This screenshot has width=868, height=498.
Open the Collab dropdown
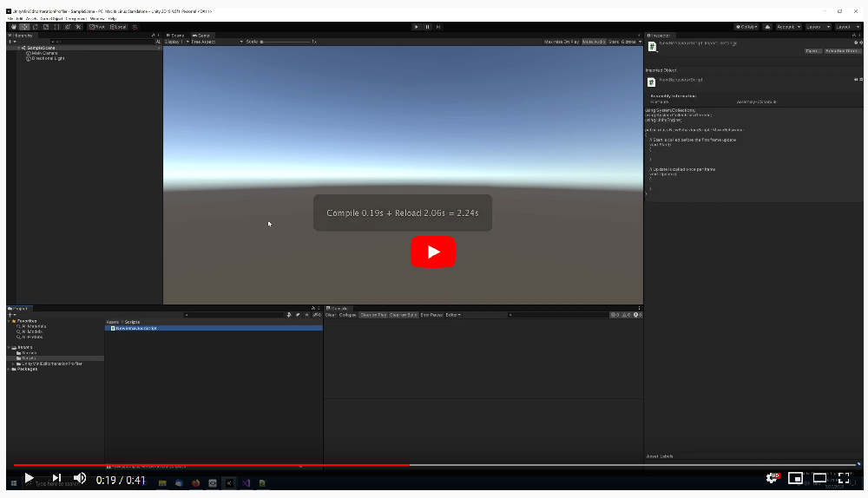746,27
